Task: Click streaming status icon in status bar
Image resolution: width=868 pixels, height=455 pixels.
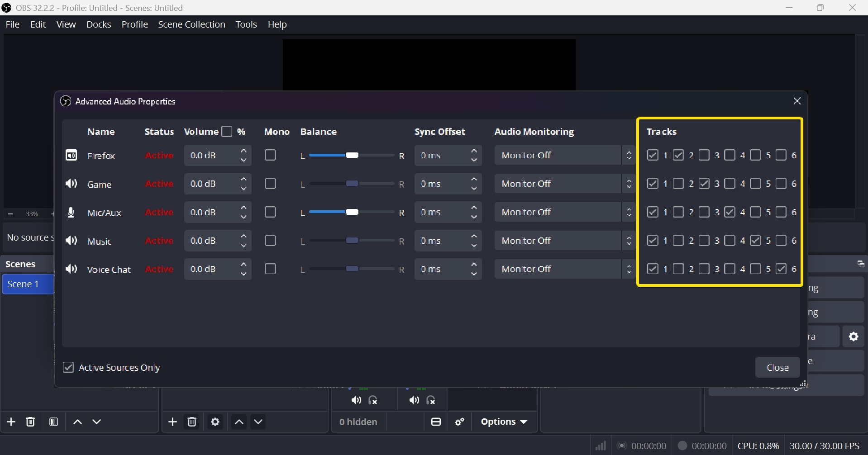Action: pos(622,446)
